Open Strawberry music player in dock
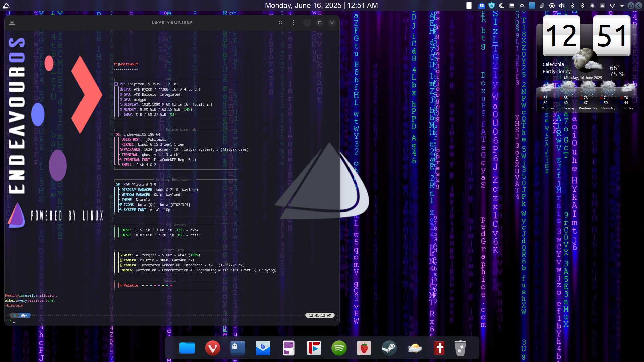644x362 pixels. coord(364,348)
